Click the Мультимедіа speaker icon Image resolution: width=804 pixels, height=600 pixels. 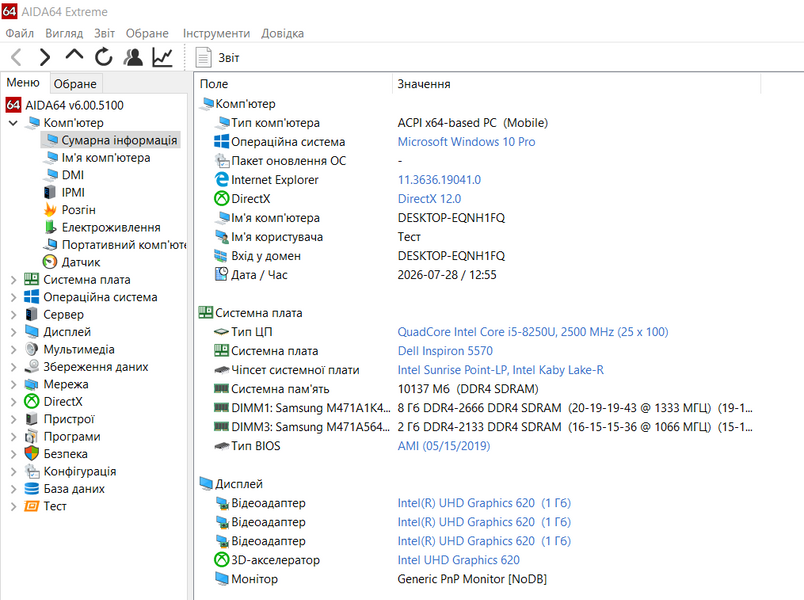point(32,349)
